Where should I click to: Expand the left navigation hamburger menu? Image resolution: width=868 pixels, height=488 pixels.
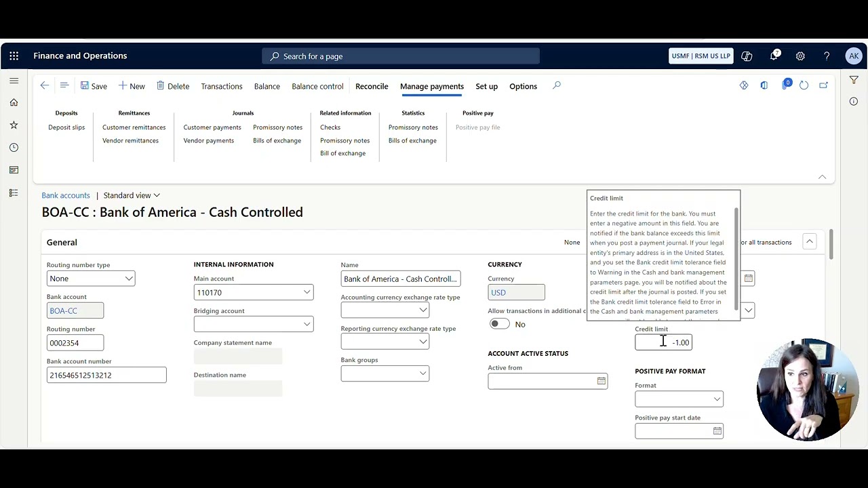pyautogui.click(x=14, y=81)
